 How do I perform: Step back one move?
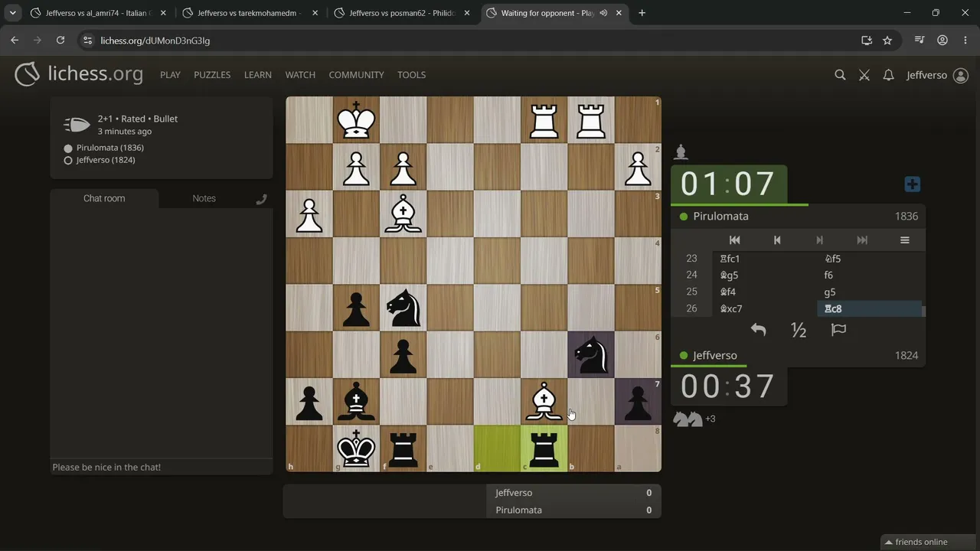pos(777,240)
